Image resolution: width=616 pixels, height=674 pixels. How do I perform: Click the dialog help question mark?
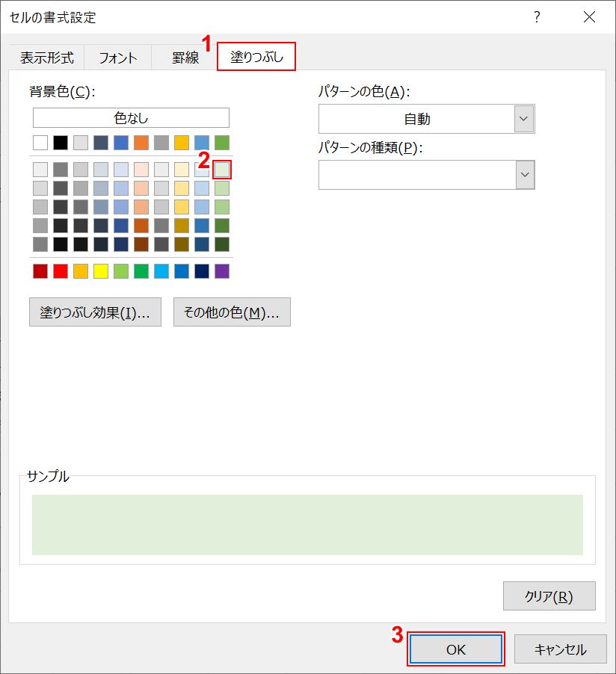(x=537, y=16)
